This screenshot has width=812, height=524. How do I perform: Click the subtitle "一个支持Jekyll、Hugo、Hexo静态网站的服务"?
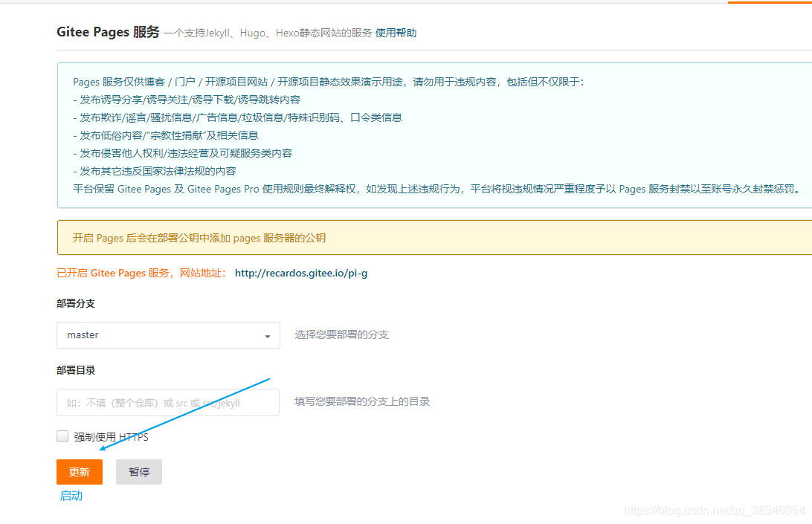[x=268, y=33]
